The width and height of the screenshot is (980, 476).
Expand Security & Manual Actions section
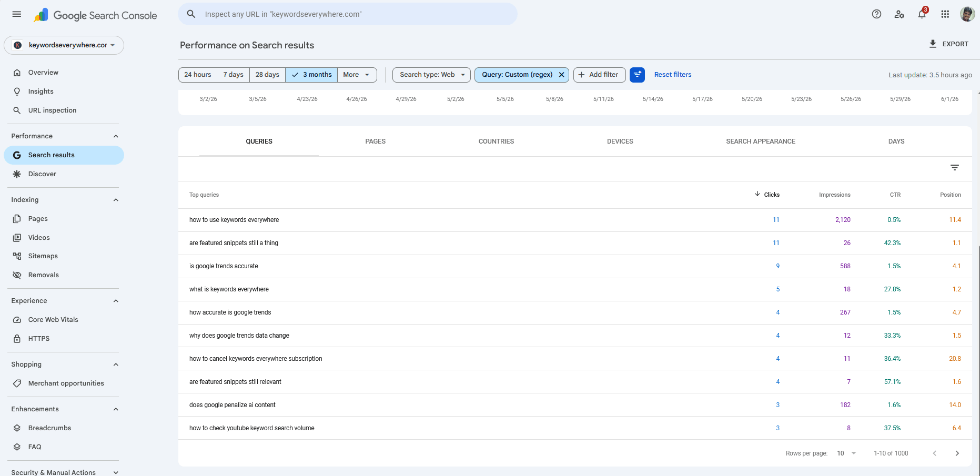point(116,472)
